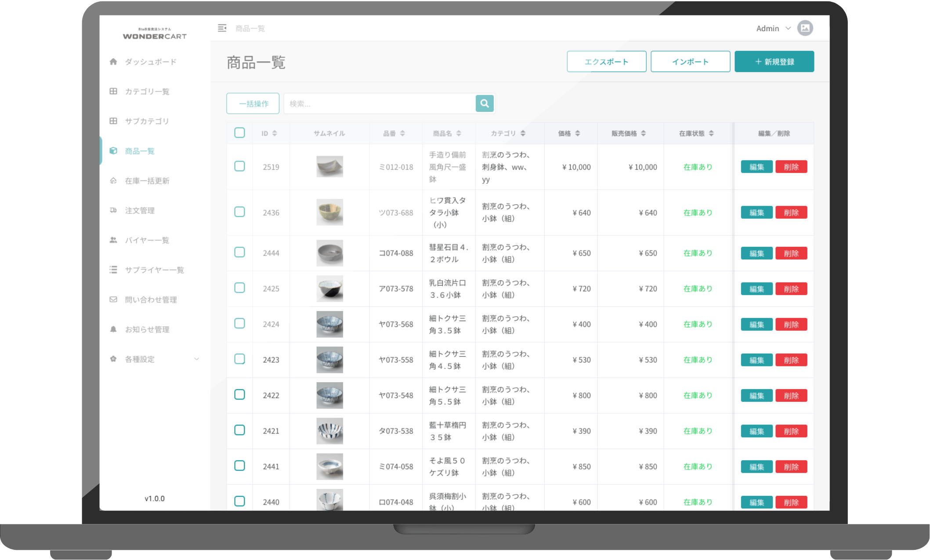This screenshot has width=930, height=560.
Task: Go to ダッシュボード menu item
Action: coord(151,62)
